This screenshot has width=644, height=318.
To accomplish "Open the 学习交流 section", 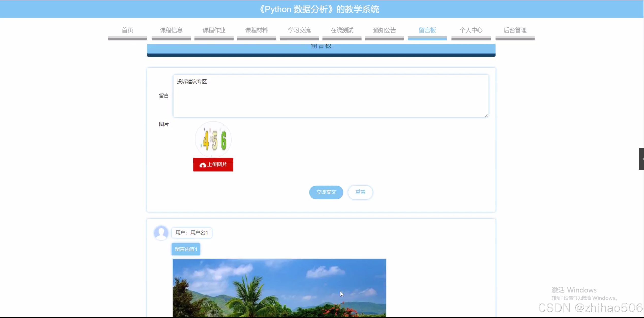I will [x=299, y=30].
